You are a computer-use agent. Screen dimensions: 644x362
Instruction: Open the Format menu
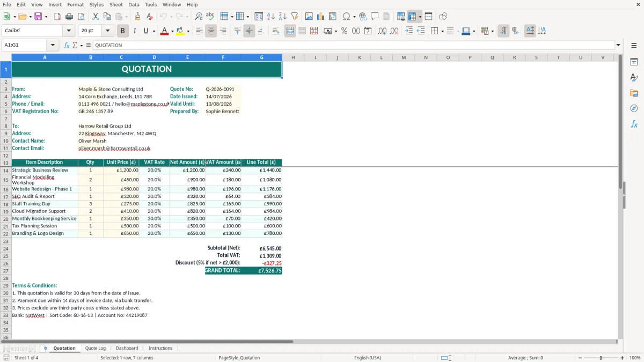(75, 4)
